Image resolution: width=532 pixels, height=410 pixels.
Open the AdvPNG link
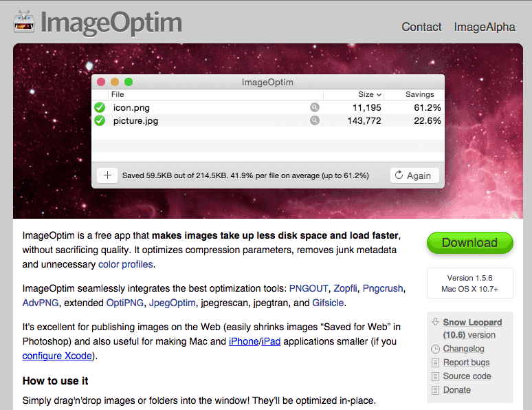point(41,303)
